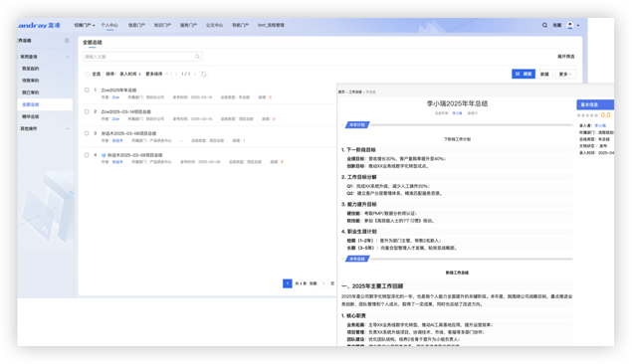Tick the 全选 select-all checkbox
The width and height of the screenshot is (632, 364).
(x=87, y=74)
